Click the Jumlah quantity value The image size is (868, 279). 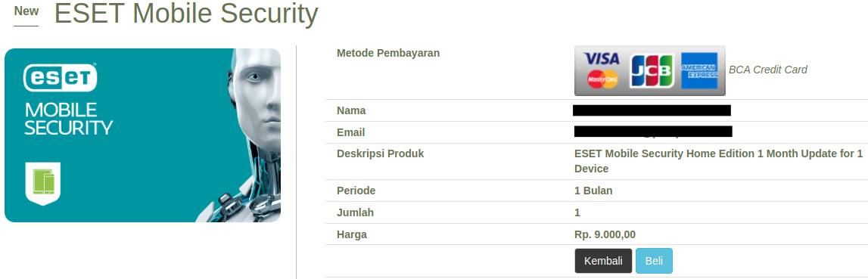pyautogui.click(x=577, y=212)
